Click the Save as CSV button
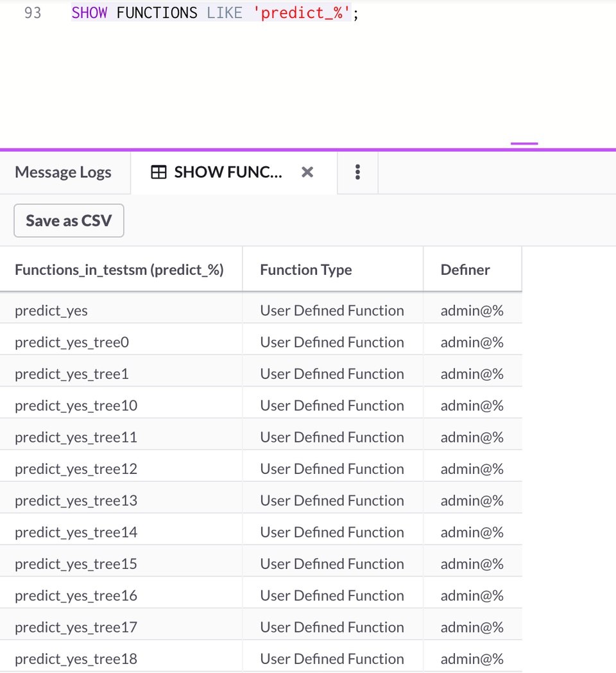 pyautogui.click(x=68, y=220)
